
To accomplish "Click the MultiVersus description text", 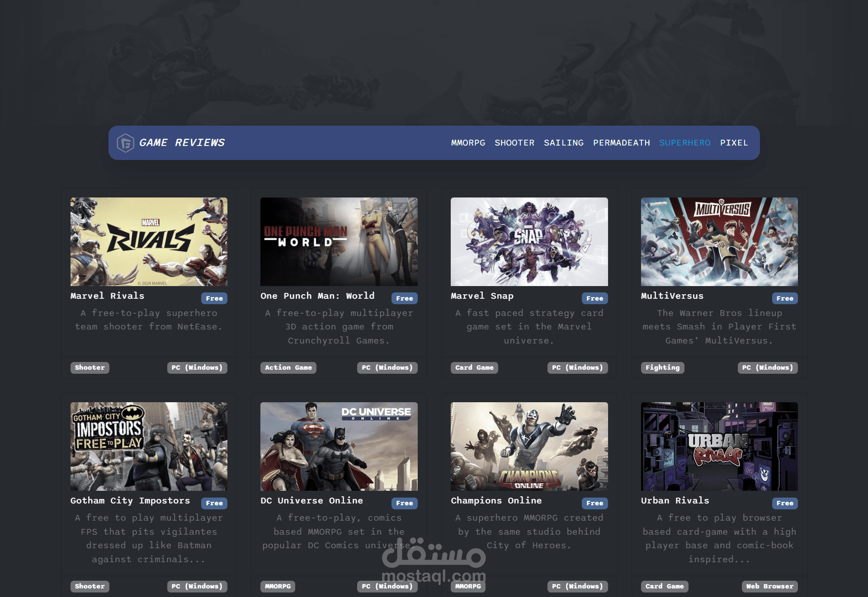I will pyautogui.click(x=719, y=327).
